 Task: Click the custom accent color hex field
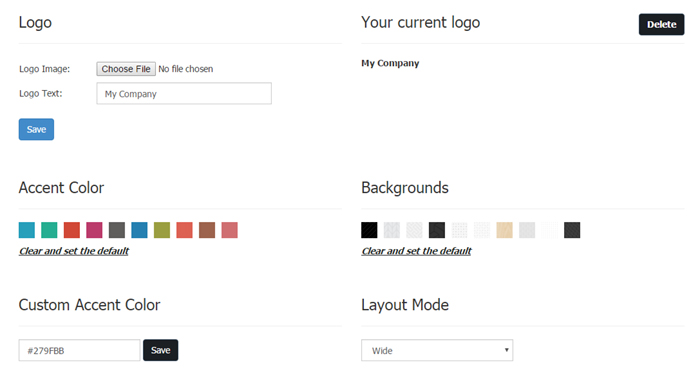(79, 350)
